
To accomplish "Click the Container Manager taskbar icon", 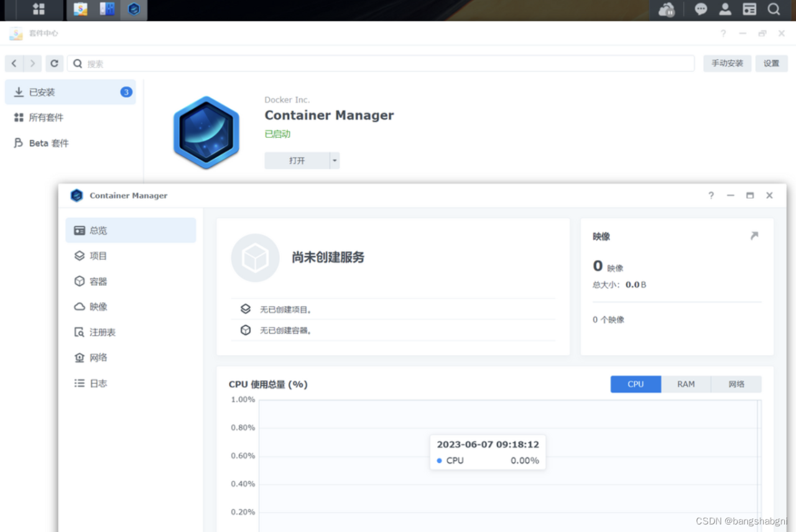I will click(134, 9).
